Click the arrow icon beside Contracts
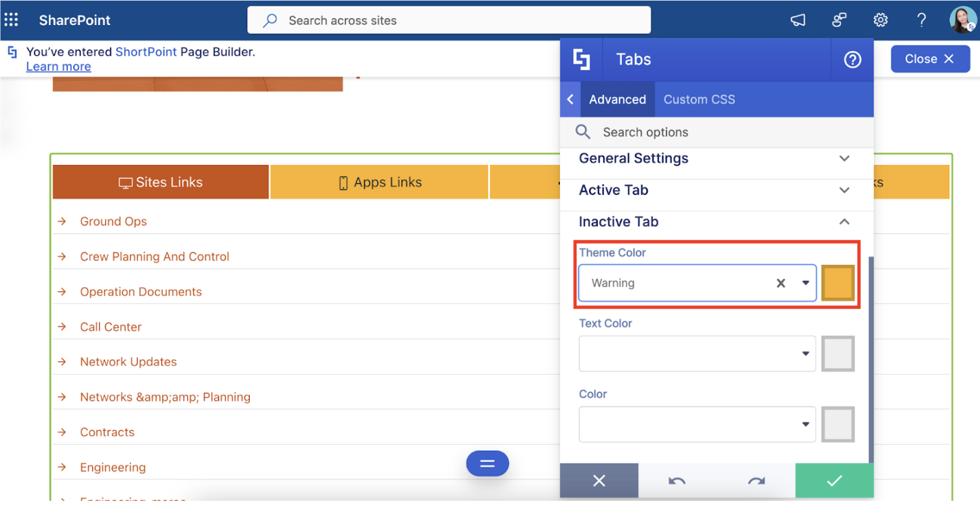980x505 pixels. coord(62,432)
